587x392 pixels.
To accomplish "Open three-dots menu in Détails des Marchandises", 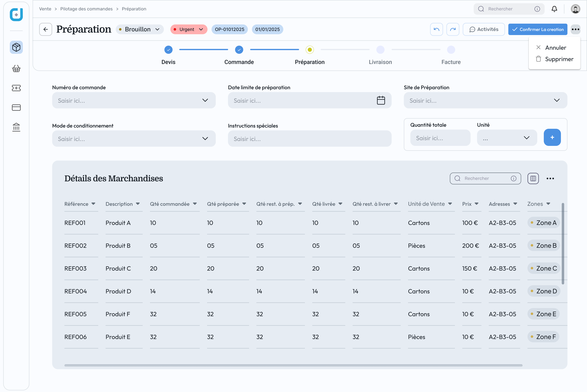I will [x=550, y=178].
